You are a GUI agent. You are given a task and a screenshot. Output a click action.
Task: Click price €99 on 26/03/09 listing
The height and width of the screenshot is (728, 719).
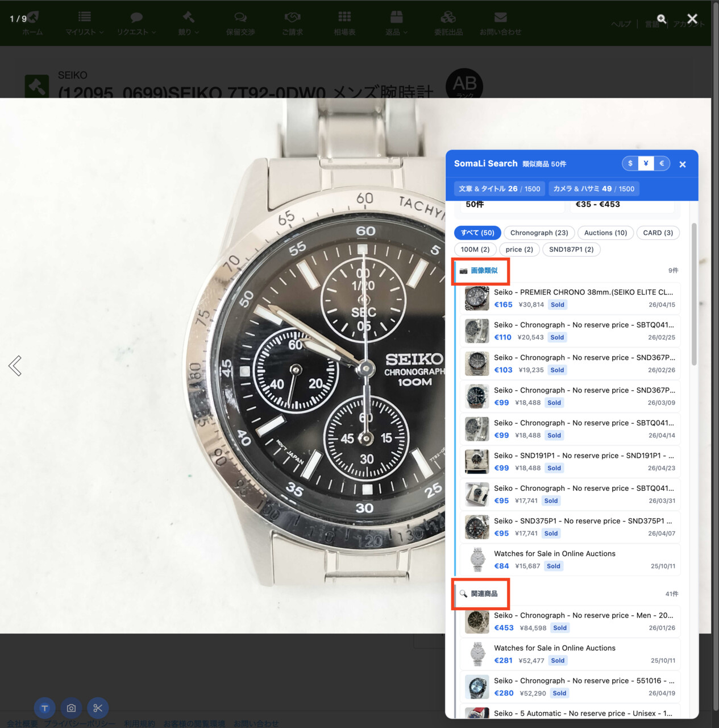pos(501,403)
